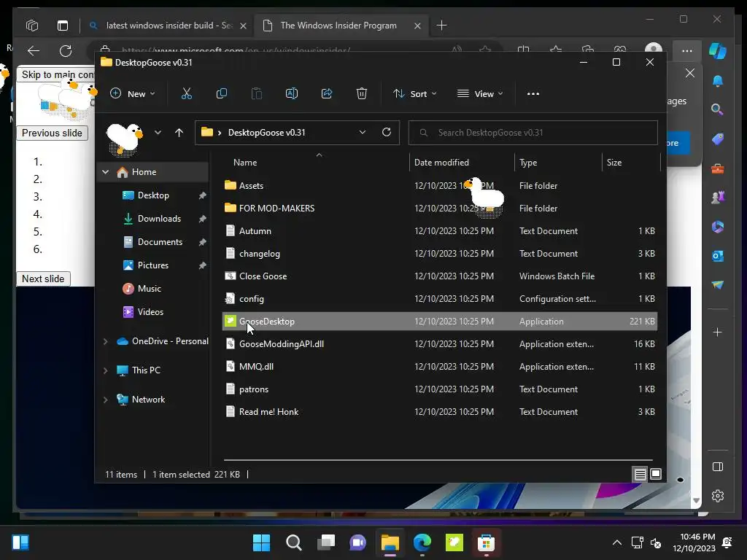Open recent locations chevron dropdown
The image size is (747, 560).
[x=158, y=133]
